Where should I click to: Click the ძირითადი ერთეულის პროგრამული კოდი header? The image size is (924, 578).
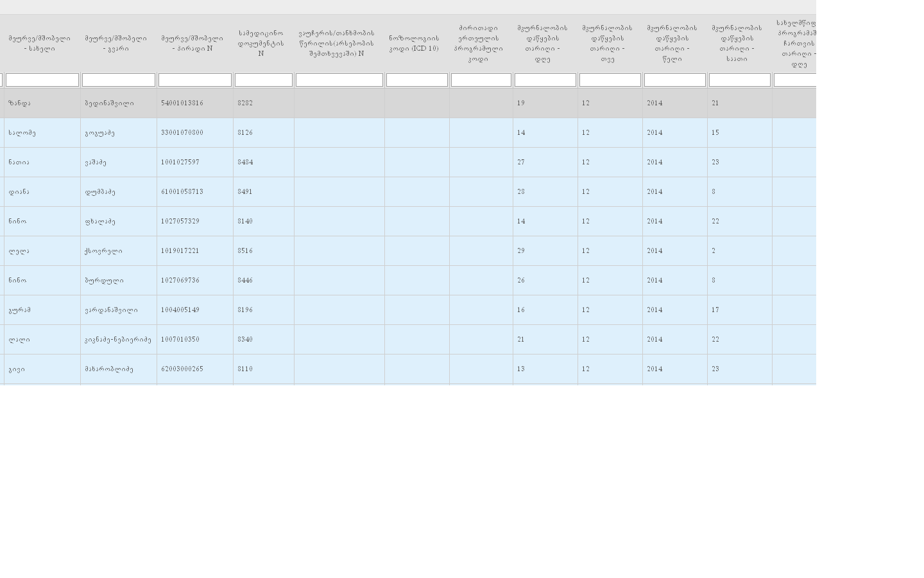click(479, 43)
